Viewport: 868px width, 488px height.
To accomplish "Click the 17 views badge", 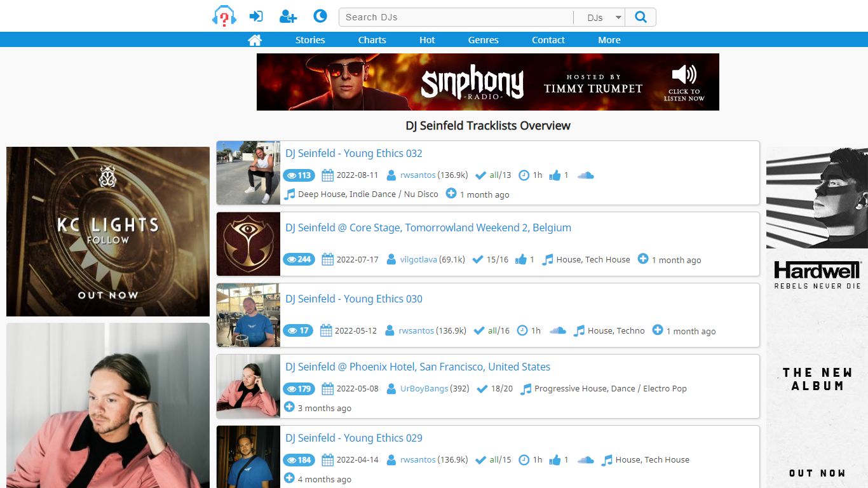I will pos(298,330).
